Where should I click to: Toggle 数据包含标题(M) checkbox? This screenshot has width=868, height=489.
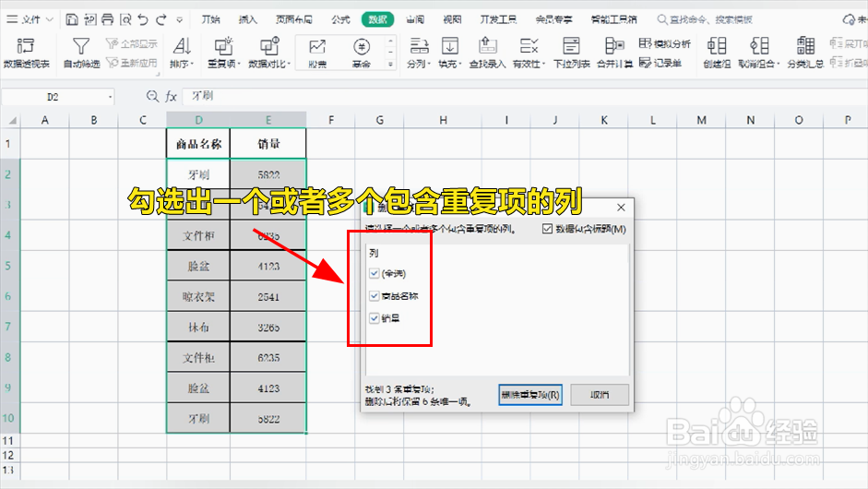548,229
